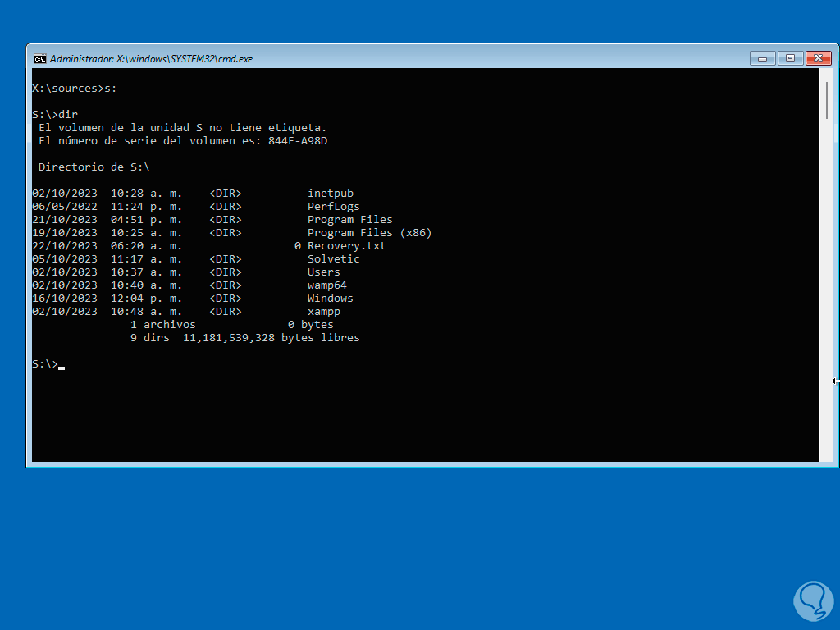Click the dir command text
Viewport: 840px width, 630px height.
(66, 114)
